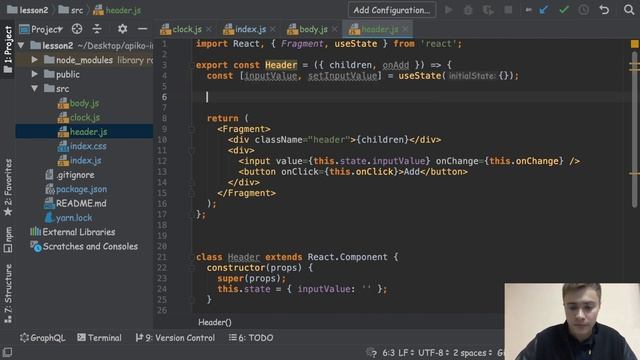Click the 6:3 cursor position in status bar
The width and height of the screenshot is (640, 360).
[x=389, y=353]
